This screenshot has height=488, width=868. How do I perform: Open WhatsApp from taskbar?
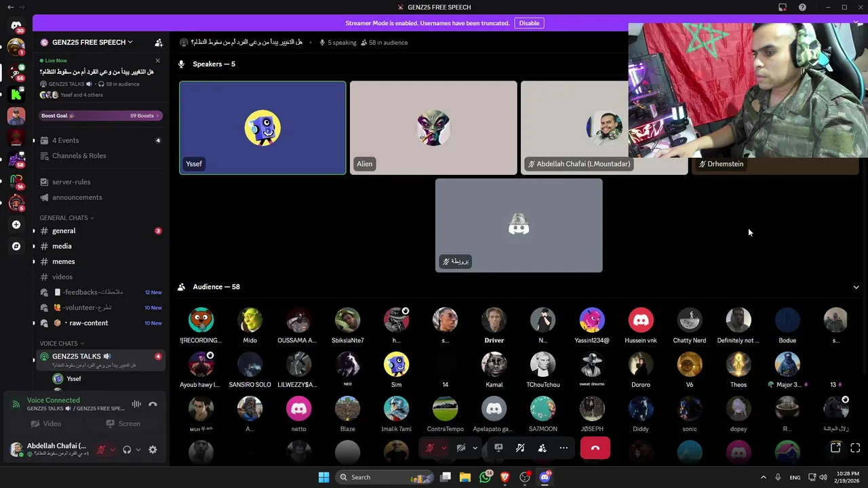[x=485, y=477]
